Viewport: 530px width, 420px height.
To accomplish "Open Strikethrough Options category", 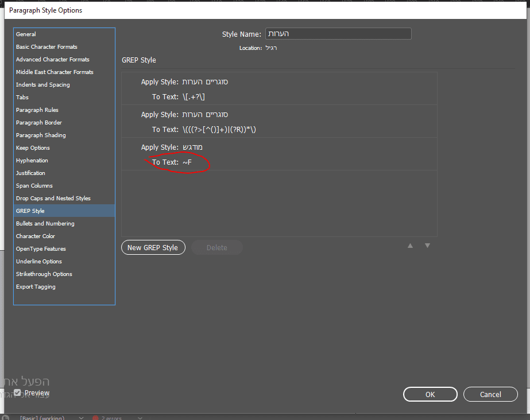I will (64, 274).
